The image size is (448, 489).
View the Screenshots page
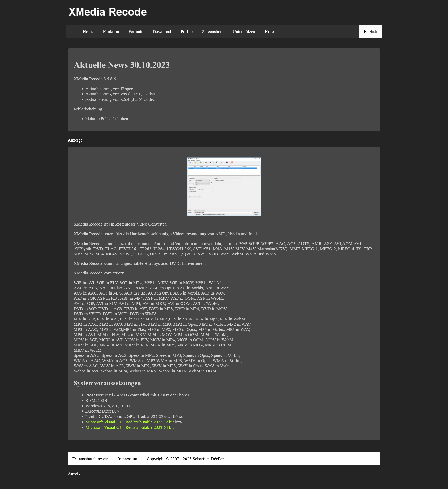tap(212, 32)
